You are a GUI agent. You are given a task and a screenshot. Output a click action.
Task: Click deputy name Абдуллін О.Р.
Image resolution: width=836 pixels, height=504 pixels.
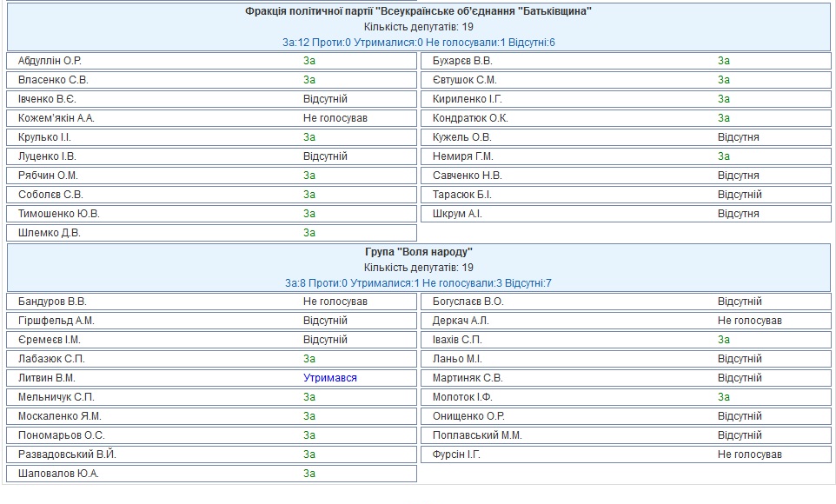tap(50, 61)
